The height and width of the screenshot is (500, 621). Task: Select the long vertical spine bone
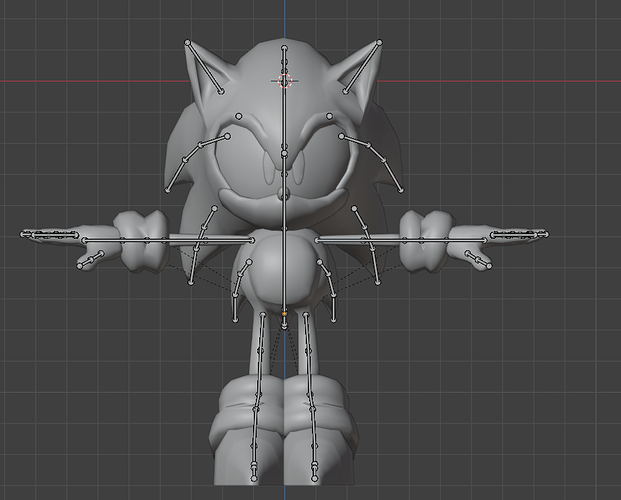(284, 234)
